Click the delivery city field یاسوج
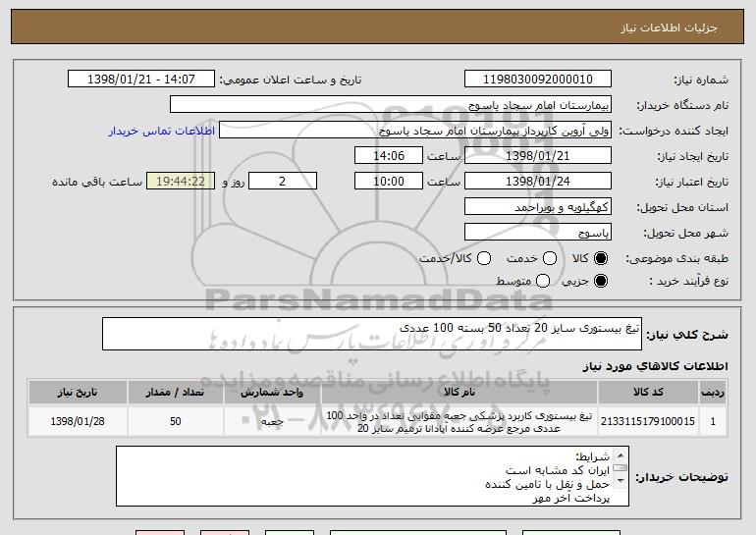This screenshot has width=756, height=535. pyautogui.click(x=538, y=233)
